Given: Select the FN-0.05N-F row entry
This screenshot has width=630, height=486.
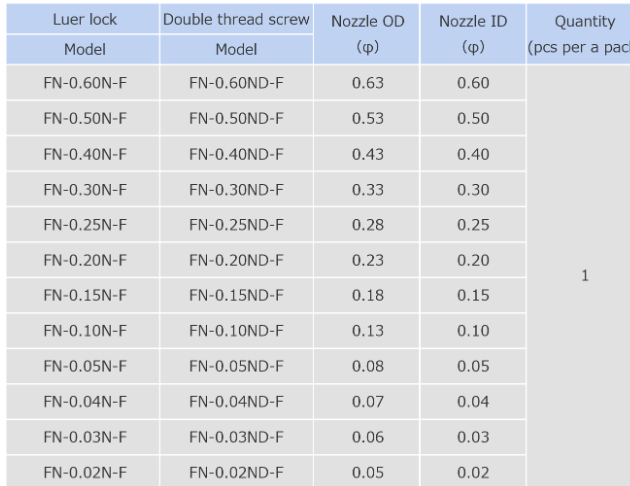Looking at the screenshot, I should (x=85, y=366).
